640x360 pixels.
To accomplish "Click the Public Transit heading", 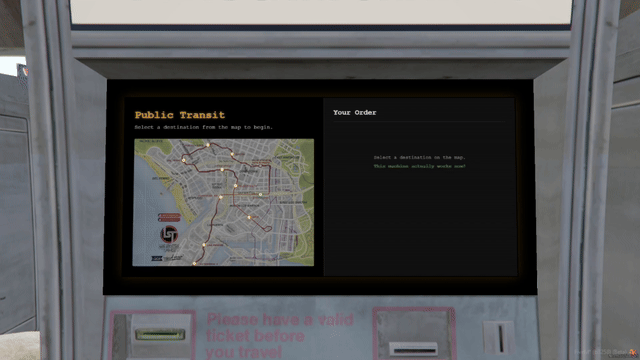I will tap(180, 115).
